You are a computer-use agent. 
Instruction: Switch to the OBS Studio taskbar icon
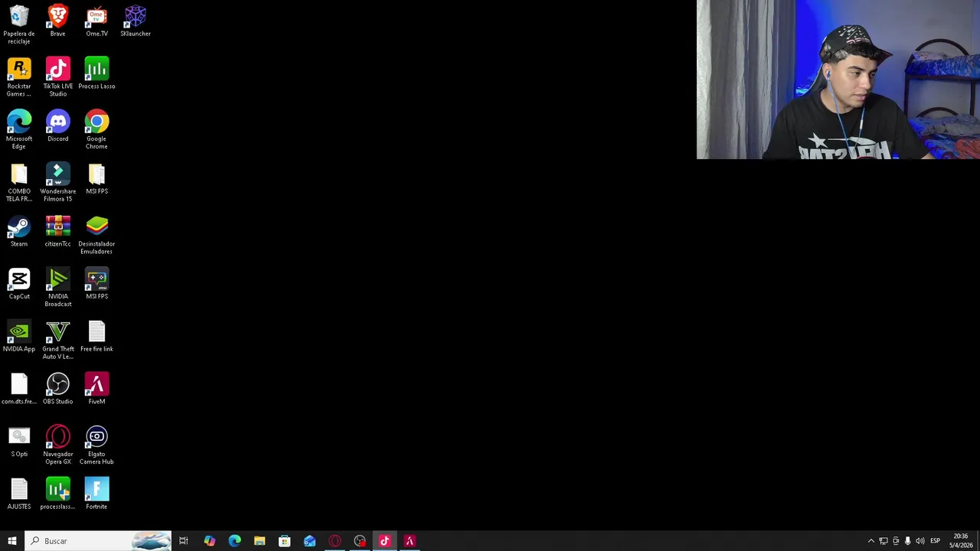360,541
